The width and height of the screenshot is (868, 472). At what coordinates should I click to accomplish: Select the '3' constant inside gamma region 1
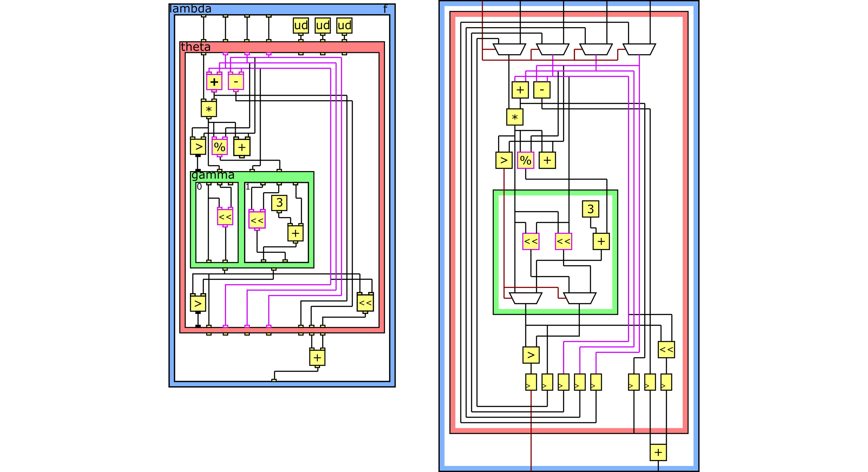pyautogui.click(x=279, y=203)
